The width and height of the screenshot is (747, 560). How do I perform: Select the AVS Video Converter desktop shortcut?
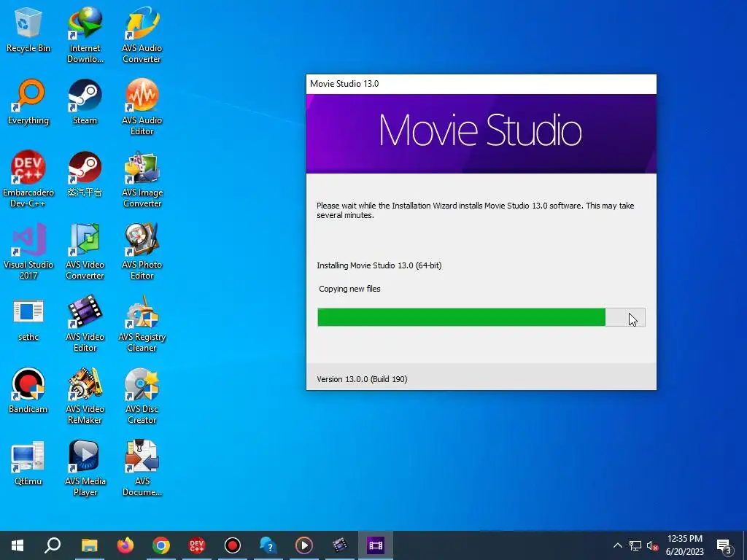tap(85, 251)
